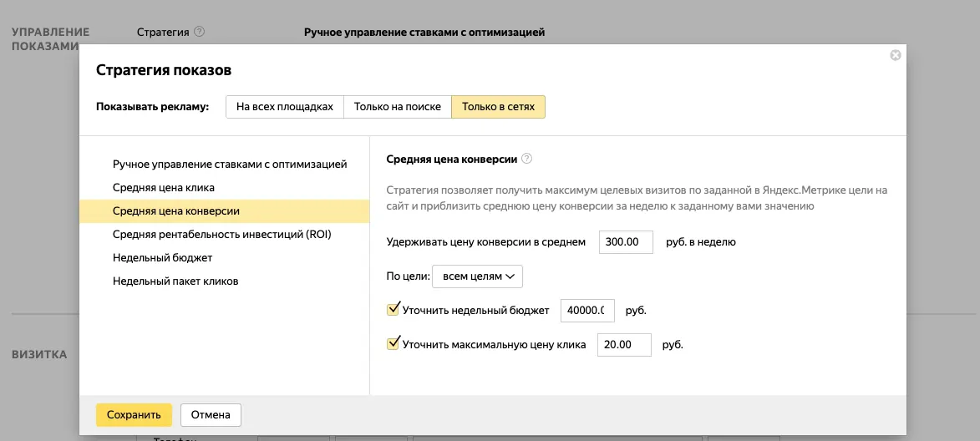Click the max click price field 20.00
Viewport: 980px width, 441px height.
(624, 344)
